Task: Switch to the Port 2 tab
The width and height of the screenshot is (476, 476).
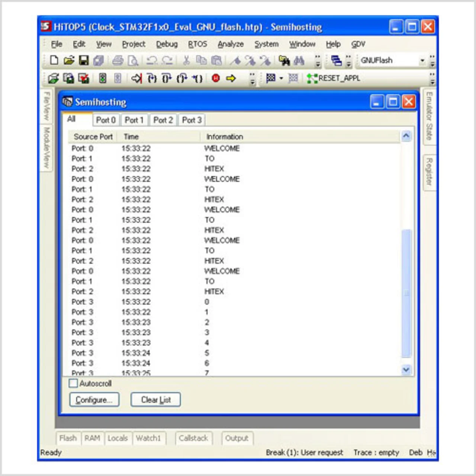Action: tap(163, 120)
